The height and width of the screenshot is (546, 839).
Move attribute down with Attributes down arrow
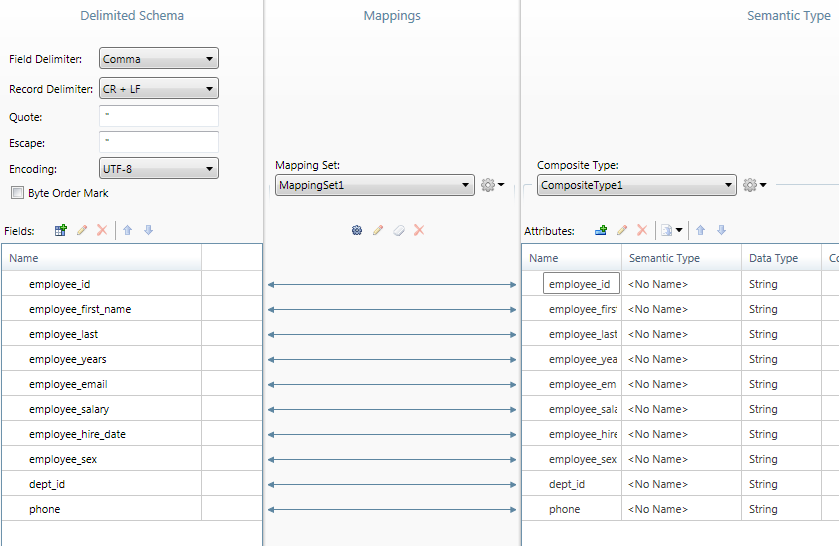coord(721,230)
